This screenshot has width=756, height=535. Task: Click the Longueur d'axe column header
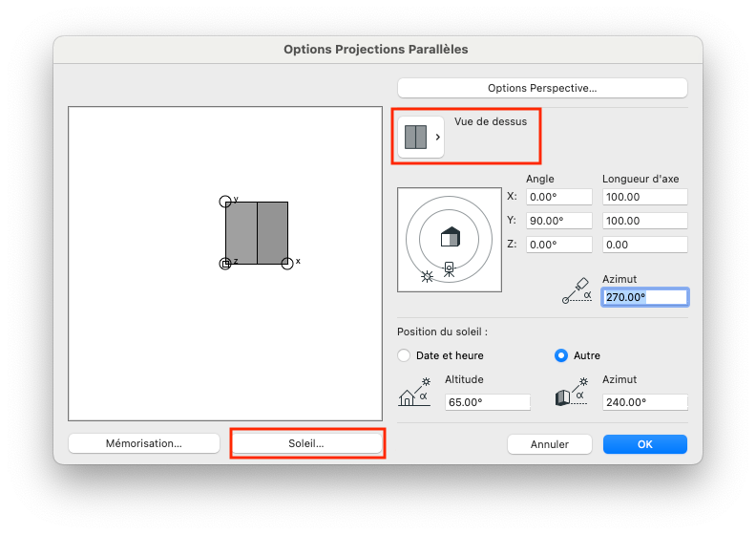640,179
